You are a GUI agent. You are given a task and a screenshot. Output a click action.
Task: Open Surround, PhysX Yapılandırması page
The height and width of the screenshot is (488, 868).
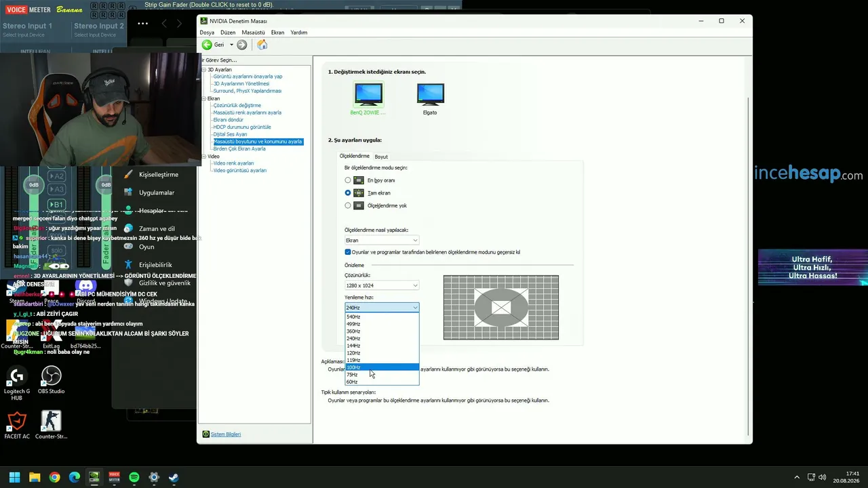coord(247,91)
